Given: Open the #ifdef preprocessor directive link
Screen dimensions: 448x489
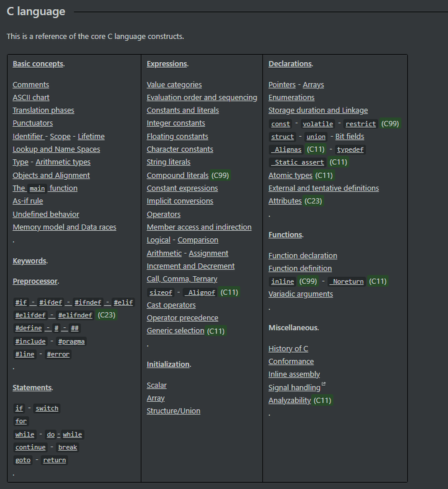Looking at the screenshot, I should coord(51,302).
